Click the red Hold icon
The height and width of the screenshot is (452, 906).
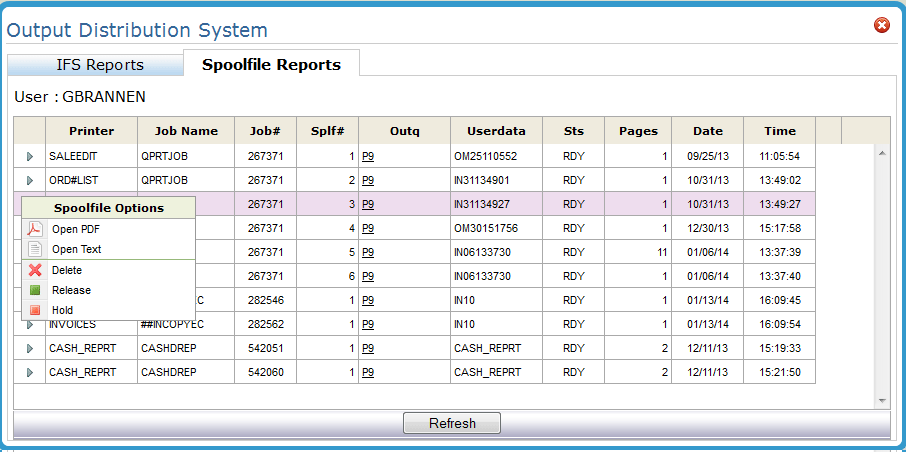point(35,310)
